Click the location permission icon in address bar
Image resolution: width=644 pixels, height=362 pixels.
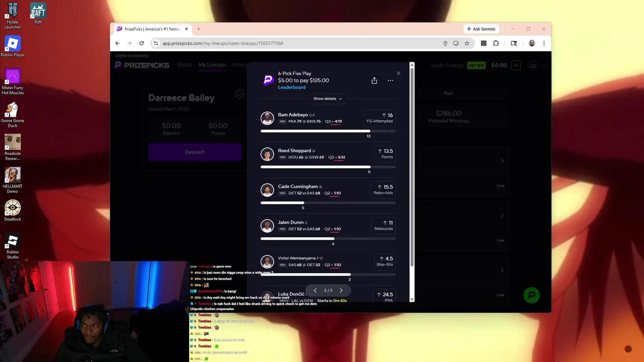[x=445, y=43]
